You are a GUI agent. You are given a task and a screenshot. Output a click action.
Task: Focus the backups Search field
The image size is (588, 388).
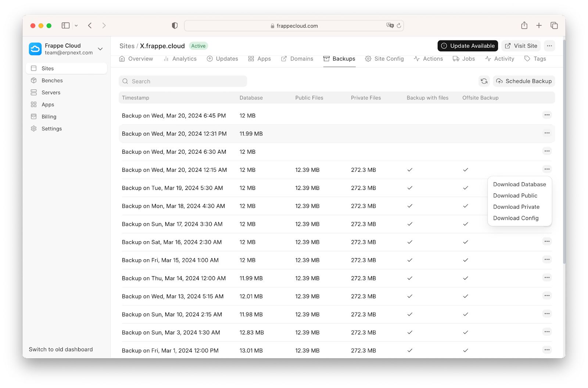tap(183, 81)
